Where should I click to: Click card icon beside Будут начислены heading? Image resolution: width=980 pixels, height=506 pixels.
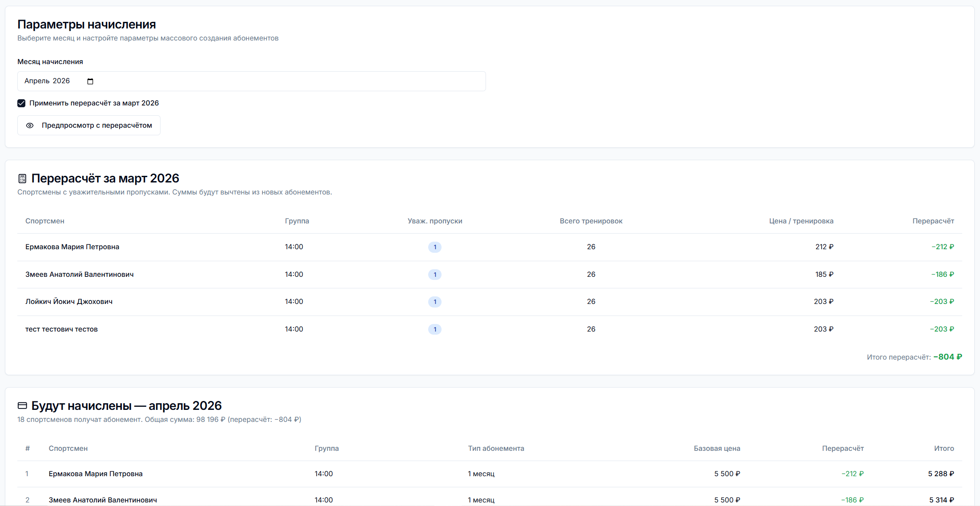point(22,405)
